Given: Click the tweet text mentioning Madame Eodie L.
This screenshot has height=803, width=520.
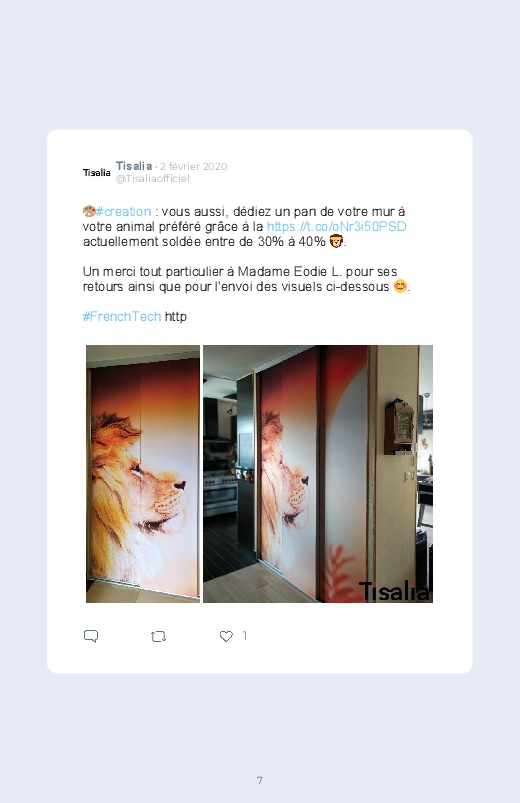Looking at the screenshot, I should click(x=246, y=279).
